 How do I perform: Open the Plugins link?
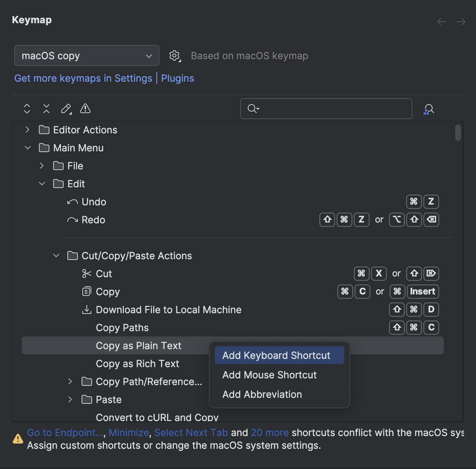177,78
